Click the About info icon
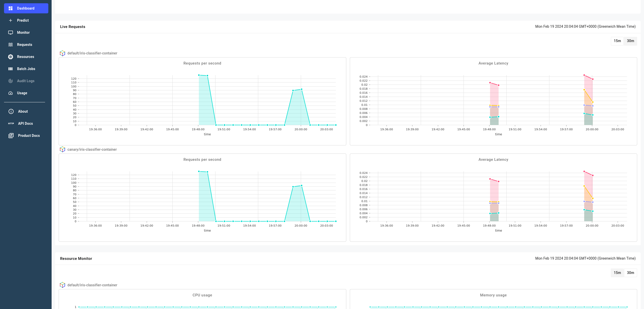The height and width of the screenshot is (309, 644). pos(11,111)
